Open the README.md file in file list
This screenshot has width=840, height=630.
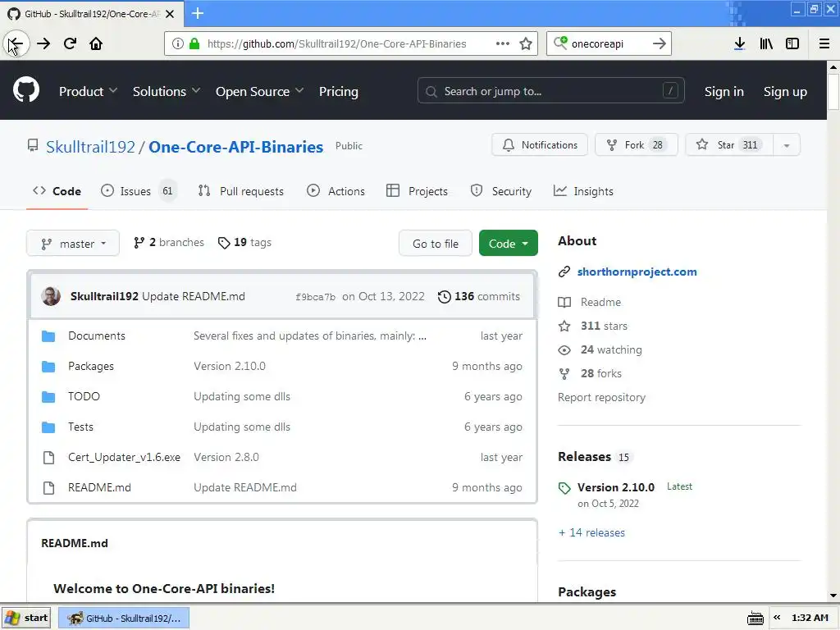(99, 487)
